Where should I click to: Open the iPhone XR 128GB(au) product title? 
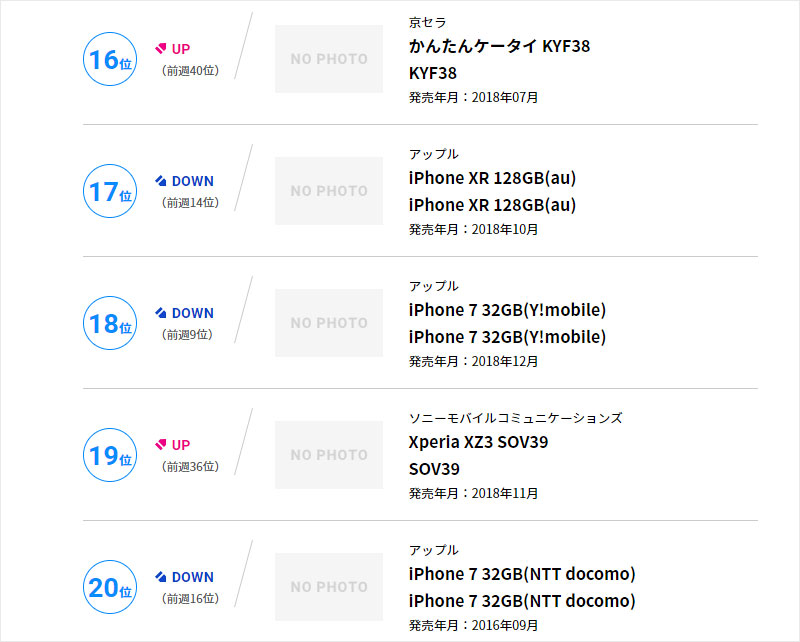[x=492, y=178]
